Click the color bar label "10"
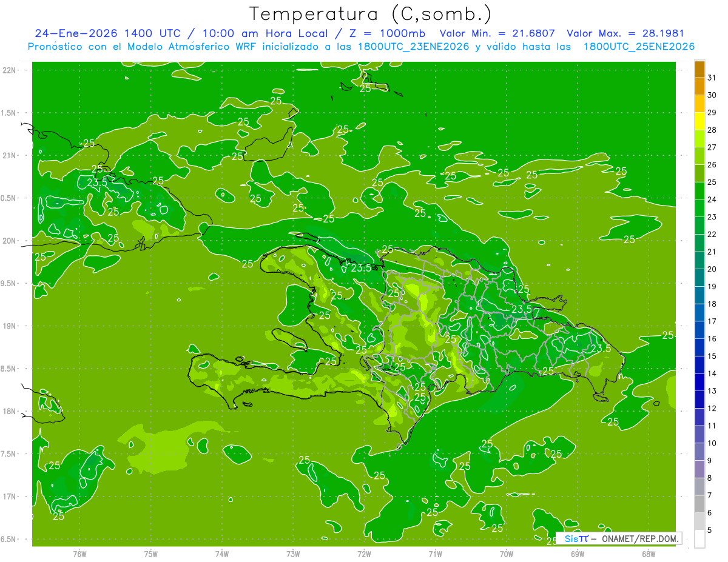Viewport: 728px width, 562px height. [x=712, y=443]
